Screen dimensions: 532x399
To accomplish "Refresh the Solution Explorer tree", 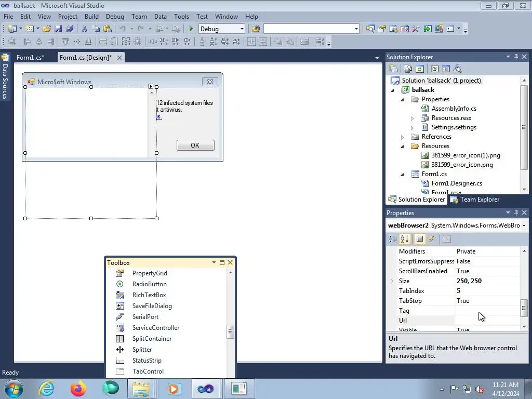I will point(420,69).
